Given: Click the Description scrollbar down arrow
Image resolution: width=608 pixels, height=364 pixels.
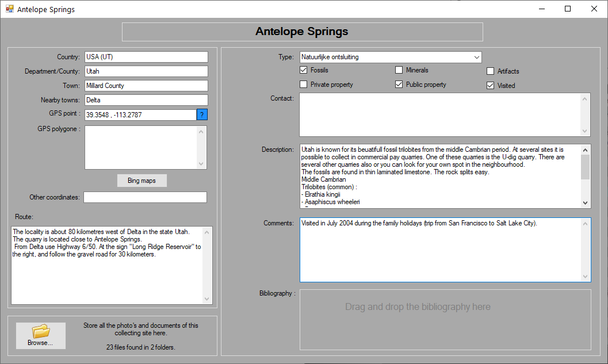Looking at the screenshot, I should pyautogui.click(x=585, y=203).
